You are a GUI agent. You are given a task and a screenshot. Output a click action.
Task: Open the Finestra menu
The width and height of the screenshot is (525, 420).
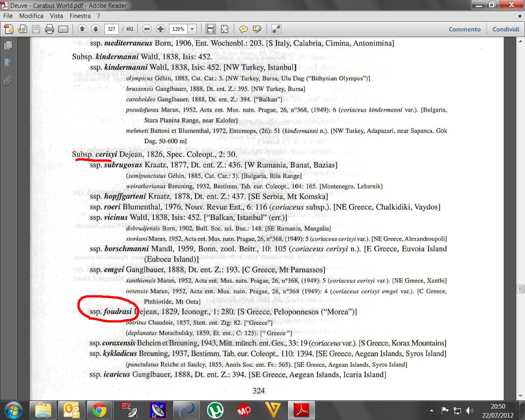tap(80, 16)
